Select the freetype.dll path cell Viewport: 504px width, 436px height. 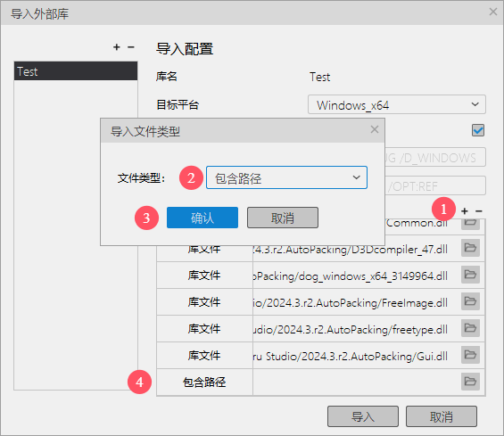(x=357, y=329)
